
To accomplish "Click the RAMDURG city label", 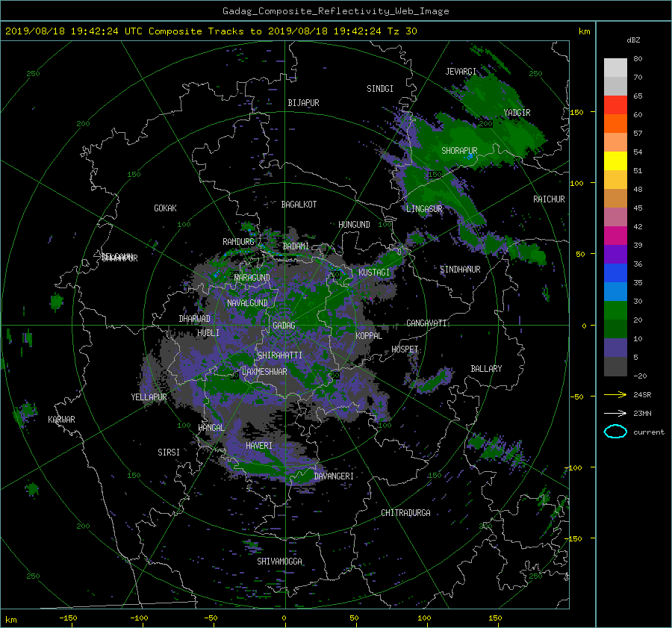I will click(238, 242).
